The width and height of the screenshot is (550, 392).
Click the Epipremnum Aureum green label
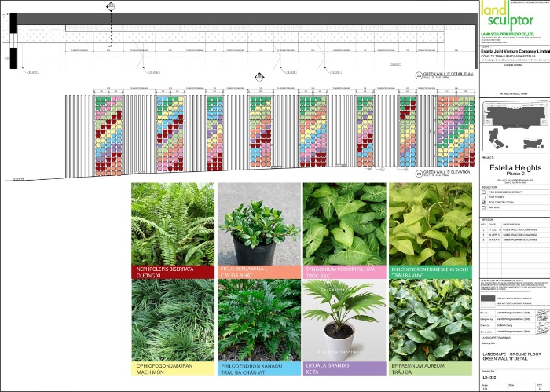pyautogui.click(x=429, y=368)
